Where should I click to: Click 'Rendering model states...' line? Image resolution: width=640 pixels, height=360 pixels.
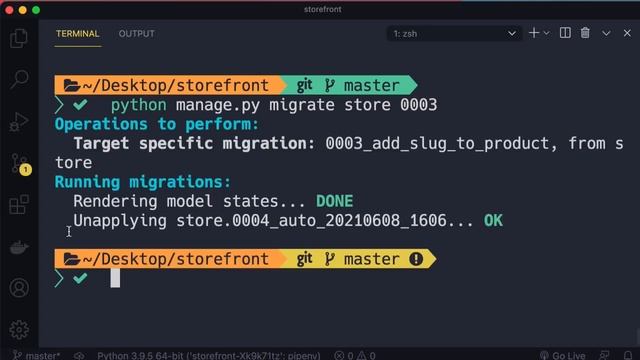tap(189, 201)
